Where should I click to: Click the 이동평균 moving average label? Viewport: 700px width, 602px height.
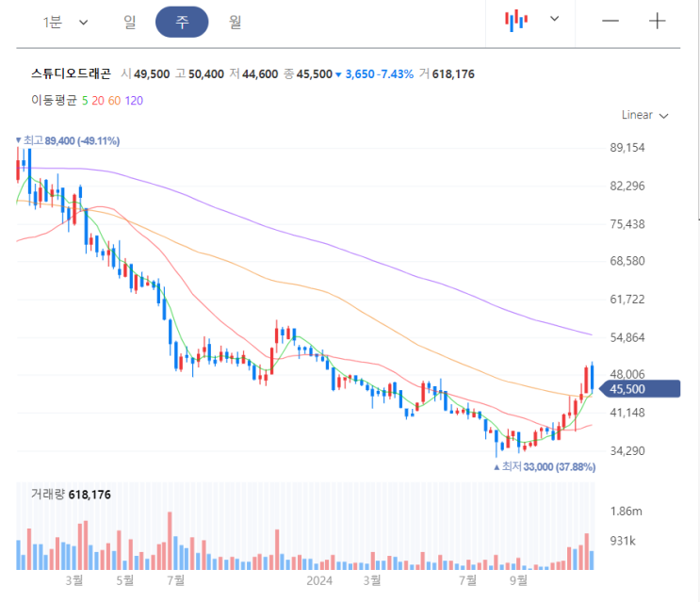pos(54,100)
